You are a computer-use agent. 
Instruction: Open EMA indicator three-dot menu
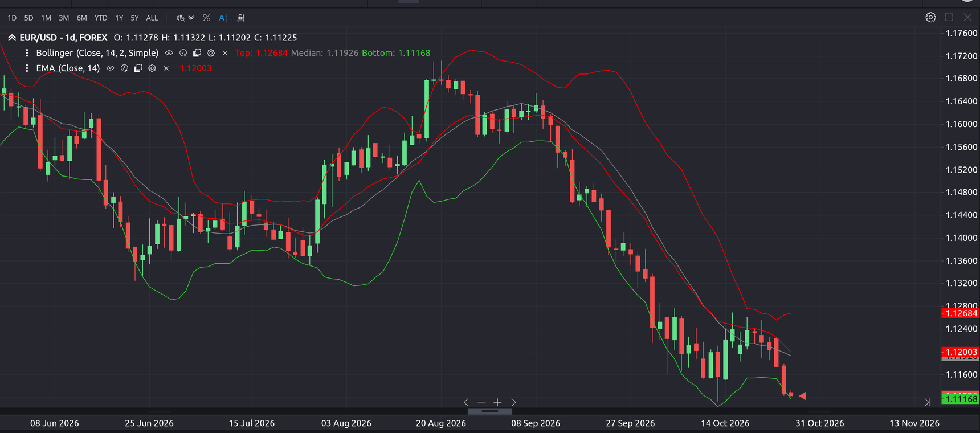coord(27,68)
